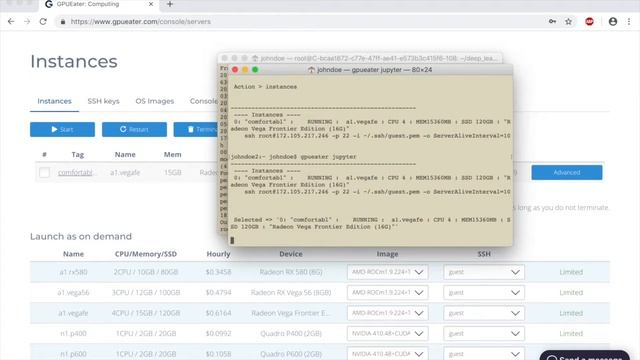Click the a1.rx580 name cell
640x360 pixels.
click(x=73, y=272)
